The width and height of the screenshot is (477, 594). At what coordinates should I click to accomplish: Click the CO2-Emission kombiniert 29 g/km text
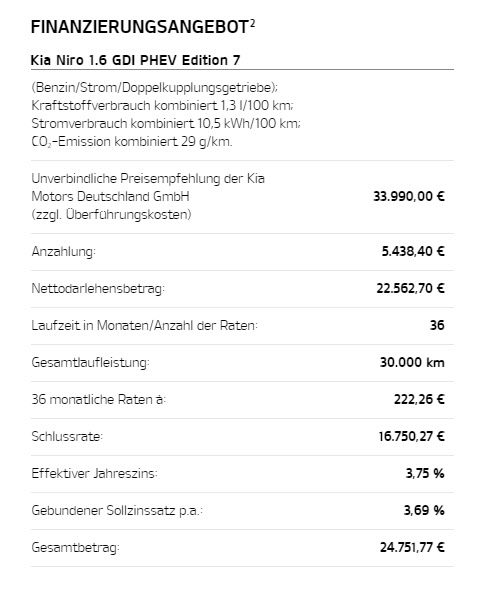point(132,142)
